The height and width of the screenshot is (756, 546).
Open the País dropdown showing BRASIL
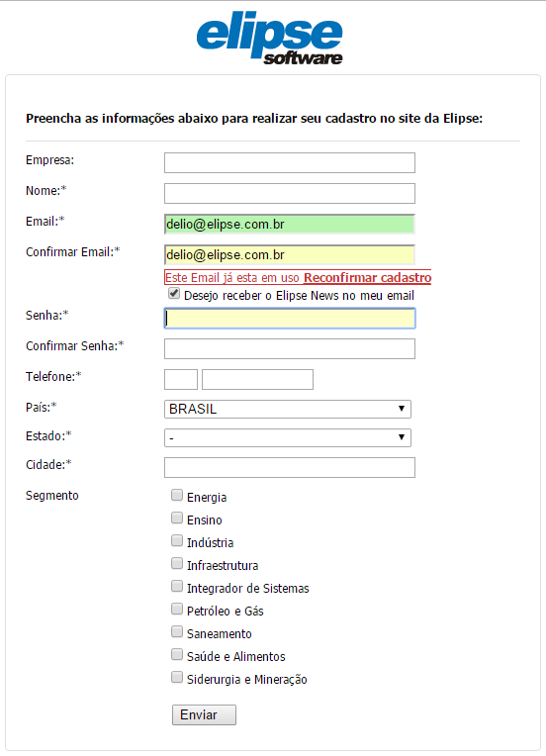click(288, 409)
